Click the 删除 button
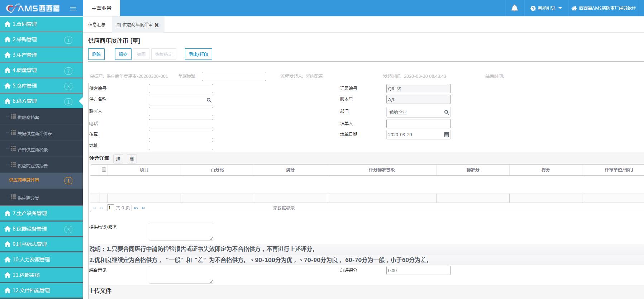The image size is (644, 299). click(x=96, y=54)
